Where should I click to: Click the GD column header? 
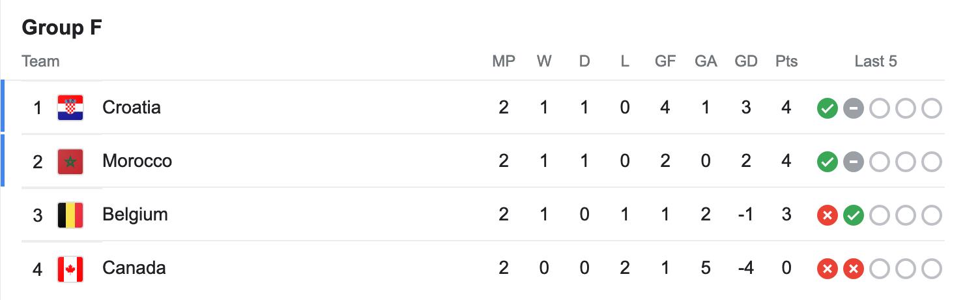(x=746, y=61)
